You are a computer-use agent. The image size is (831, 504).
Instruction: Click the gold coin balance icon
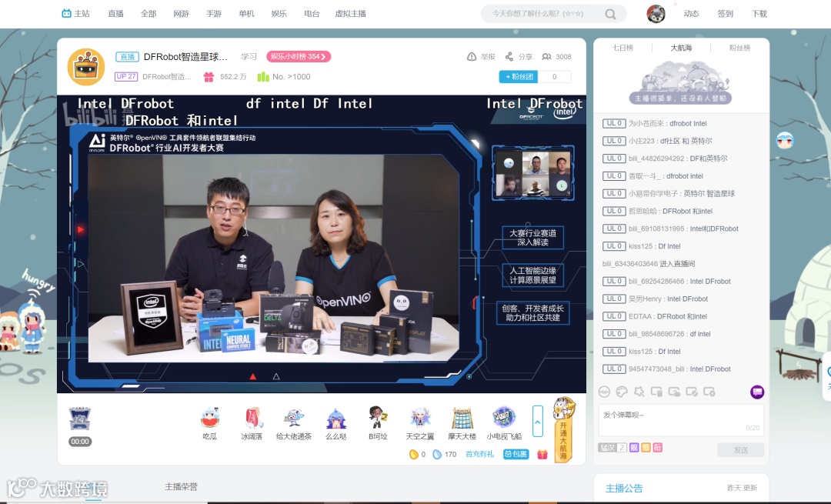(414, 454)
